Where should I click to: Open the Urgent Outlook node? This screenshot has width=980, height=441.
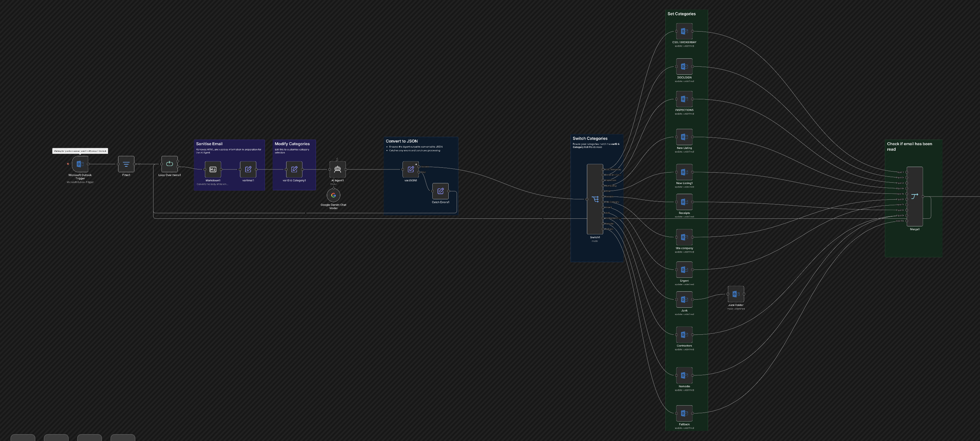click(684, 270)
